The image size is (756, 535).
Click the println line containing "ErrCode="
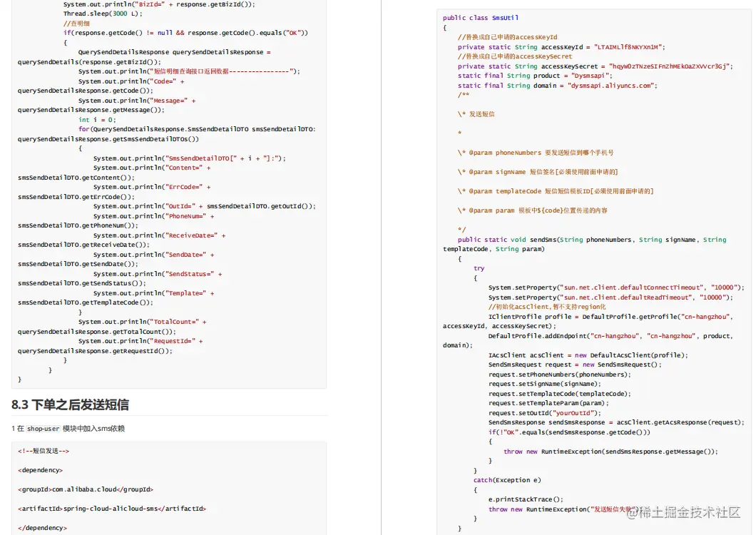click(152, 187)
